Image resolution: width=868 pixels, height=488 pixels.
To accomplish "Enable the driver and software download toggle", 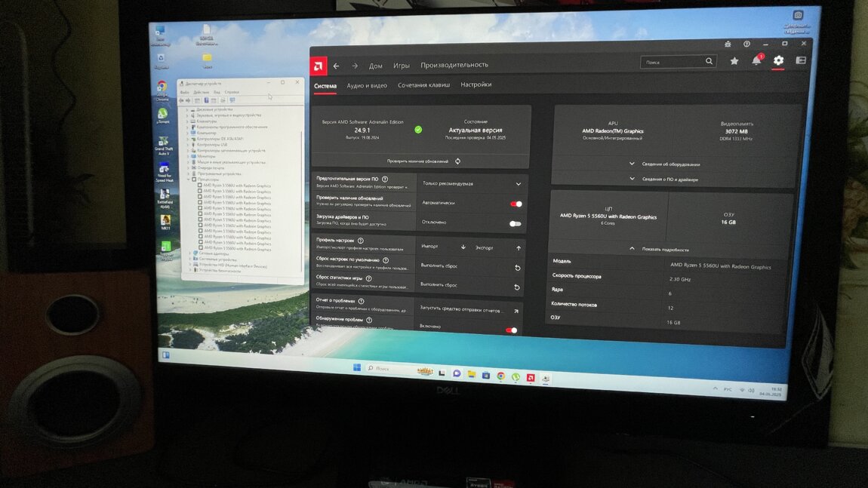I will tap(515, 223).
